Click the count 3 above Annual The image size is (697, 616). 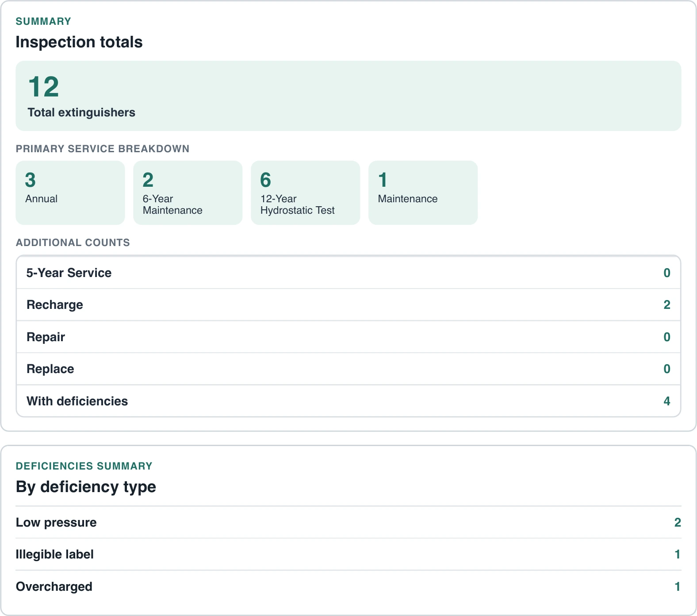click(30, 180)
